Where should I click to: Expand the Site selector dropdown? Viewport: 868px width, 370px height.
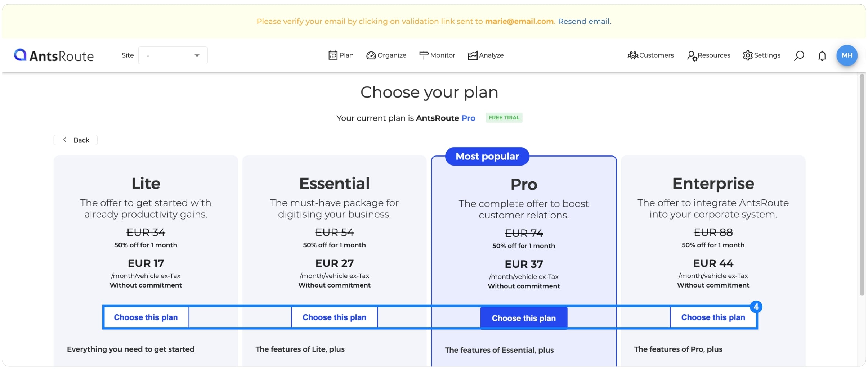coord(172,55)
